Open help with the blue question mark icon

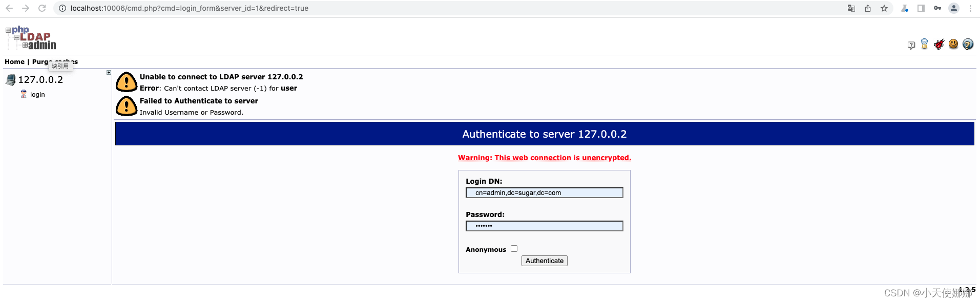click(968, 44)
